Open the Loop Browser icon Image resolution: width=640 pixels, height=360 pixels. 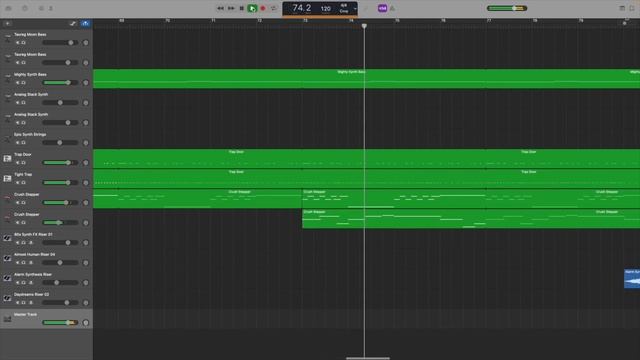pyautogui.click(x=632, y=8)
